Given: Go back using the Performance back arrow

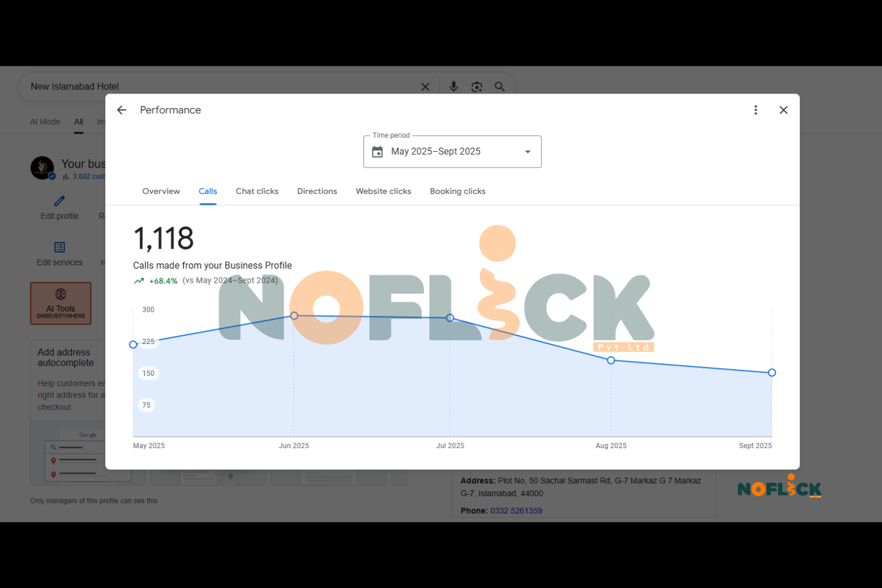Looking at the screenshot, I should pos(122,110).
